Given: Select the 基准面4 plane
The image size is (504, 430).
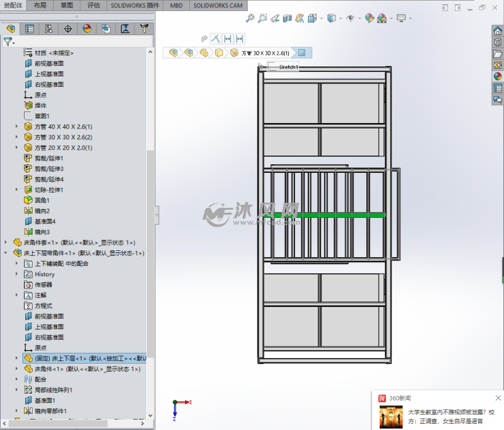Looking at the screenshot, I should click(40, 221).
